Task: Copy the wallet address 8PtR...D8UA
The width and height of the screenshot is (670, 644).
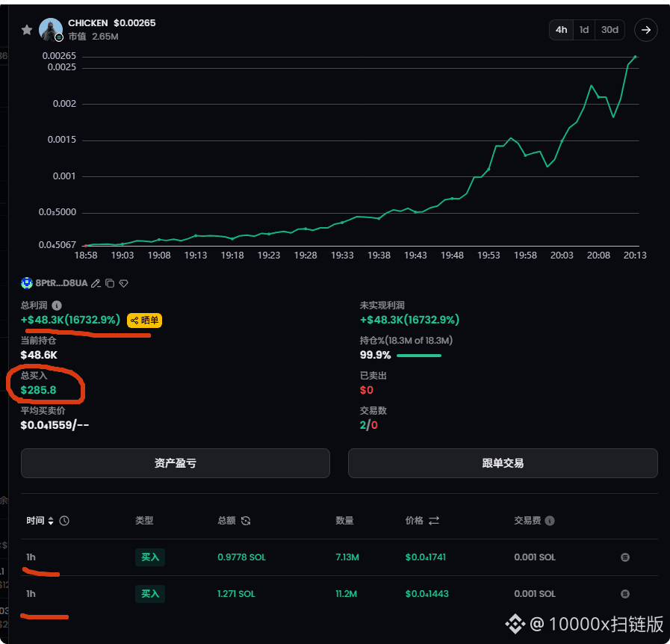Action: pyautogui.click(x=110, y=283)
